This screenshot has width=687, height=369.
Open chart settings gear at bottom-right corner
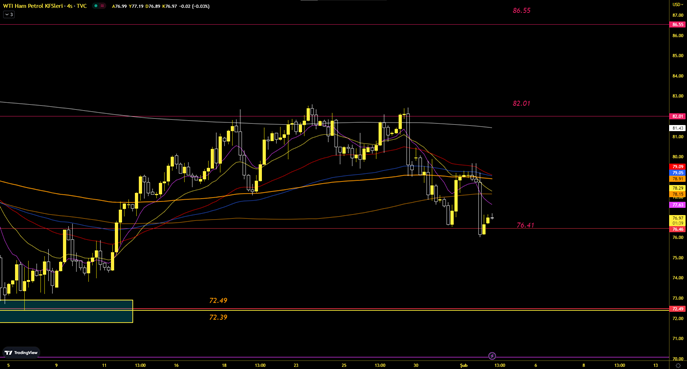[678, 365]
